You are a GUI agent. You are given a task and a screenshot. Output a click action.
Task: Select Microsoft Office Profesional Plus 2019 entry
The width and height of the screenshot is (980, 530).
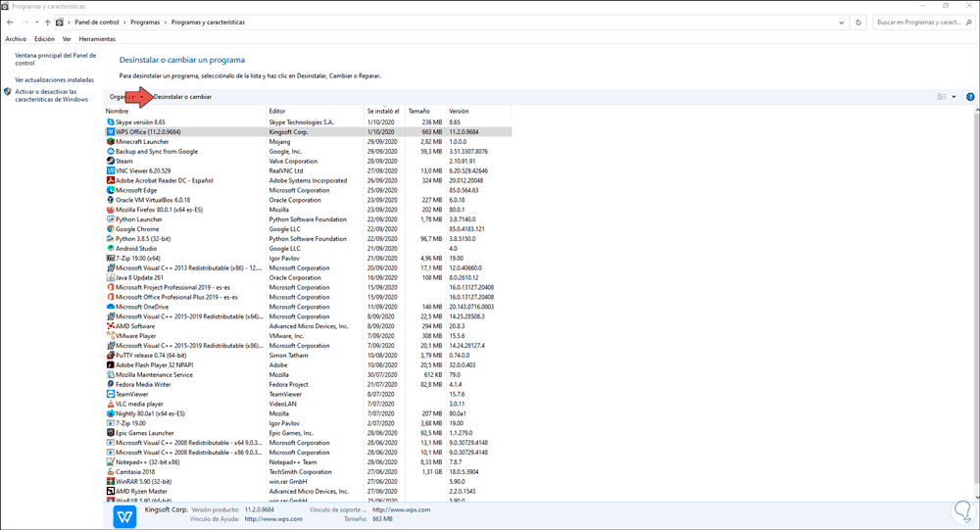308,297
